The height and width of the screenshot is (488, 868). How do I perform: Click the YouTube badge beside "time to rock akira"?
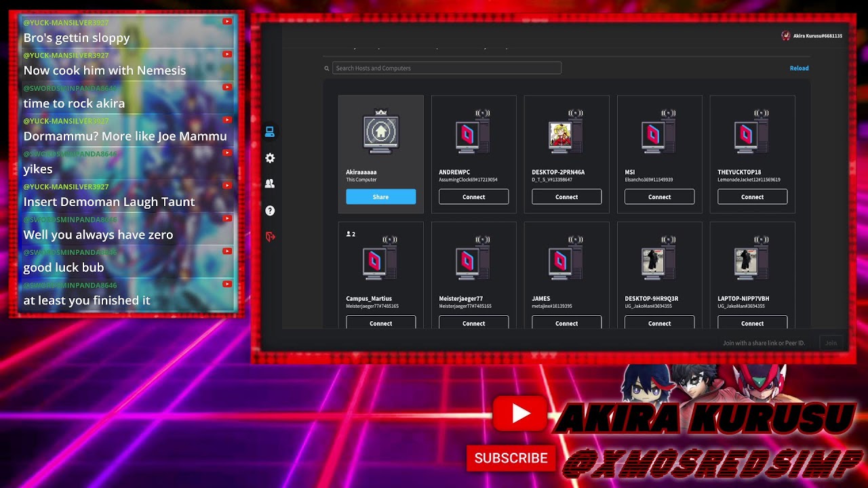pos(227,87)
